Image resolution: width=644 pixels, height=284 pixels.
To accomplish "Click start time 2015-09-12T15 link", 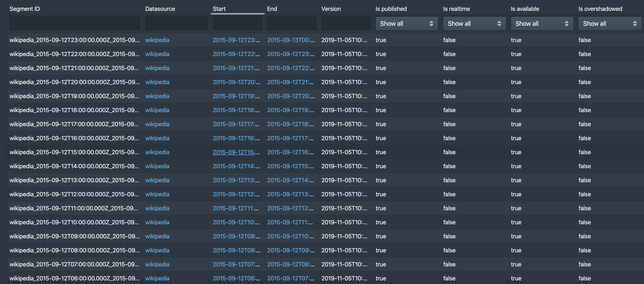I will click(236, 152).
